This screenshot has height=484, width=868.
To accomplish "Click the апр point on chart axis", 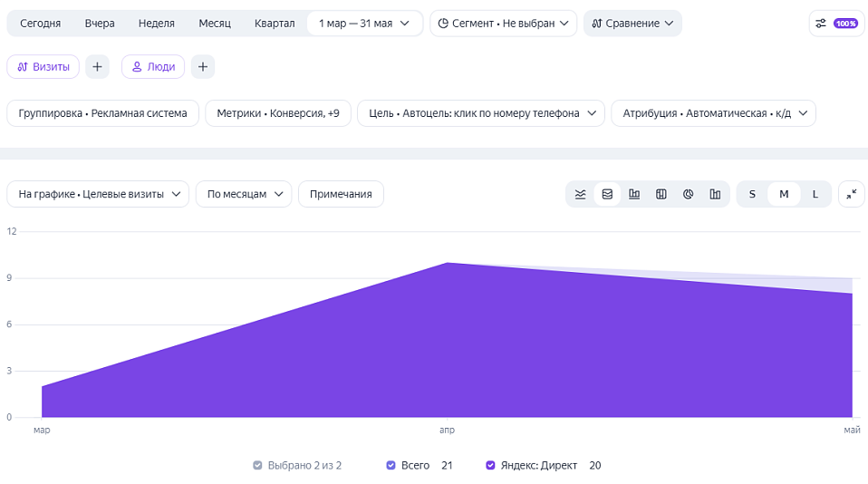I will click(447, 430).
